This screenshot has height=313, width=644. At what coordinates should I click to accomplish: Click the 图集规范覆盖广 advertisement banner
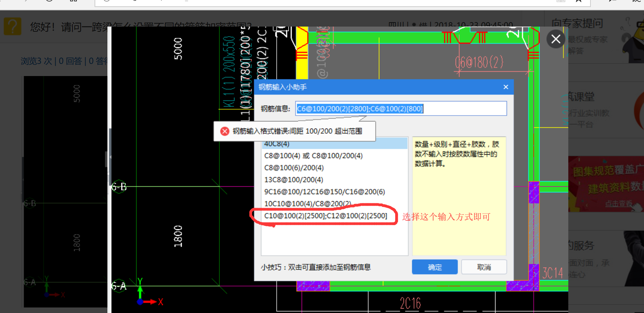coord(606,184)
